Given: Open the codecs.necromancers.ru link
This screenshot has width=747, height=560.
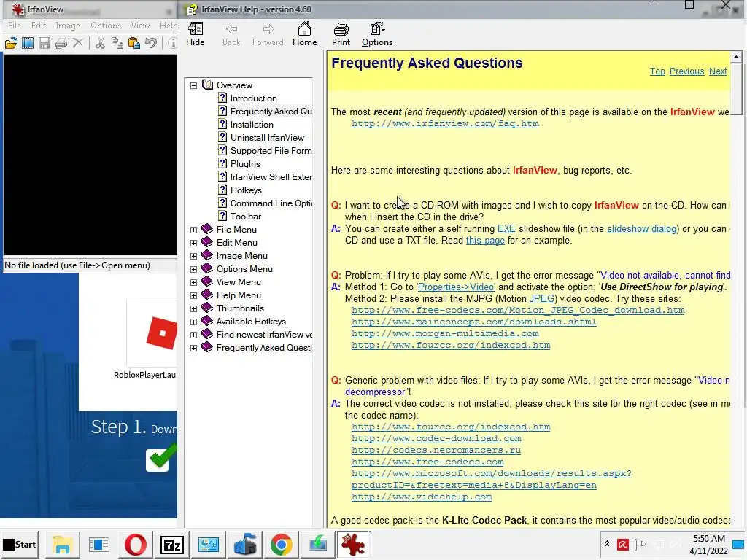Looking at the screenshot, I should pyautogui.click(x=436, y=451).
